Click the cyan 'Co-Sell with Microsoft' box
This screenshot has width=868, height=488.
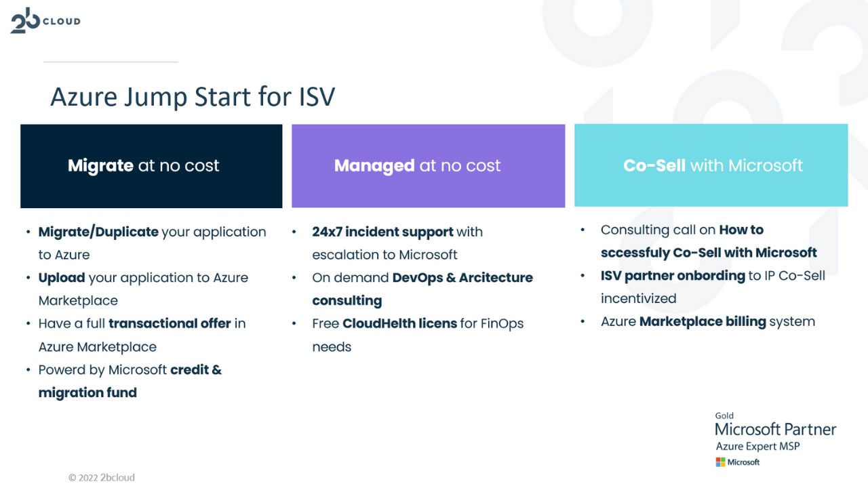[x=711, y=166]
